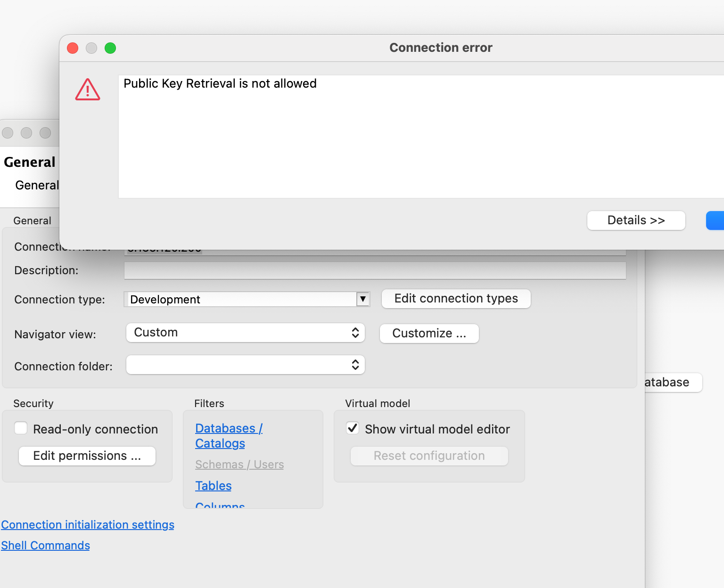Enable Read-only connection checkbox
Screen dimensions: 724x588
click(x=21, y=428)
